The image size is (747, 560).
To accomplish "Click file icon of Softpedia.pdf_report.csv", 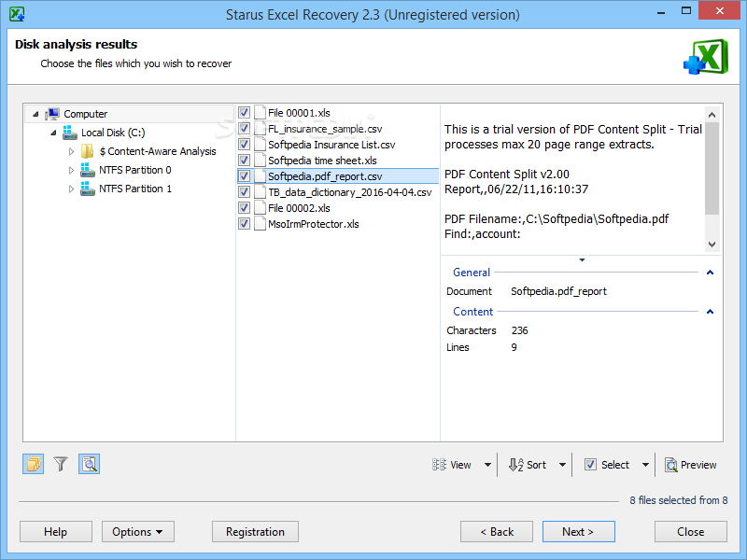I will coord(260,176).
